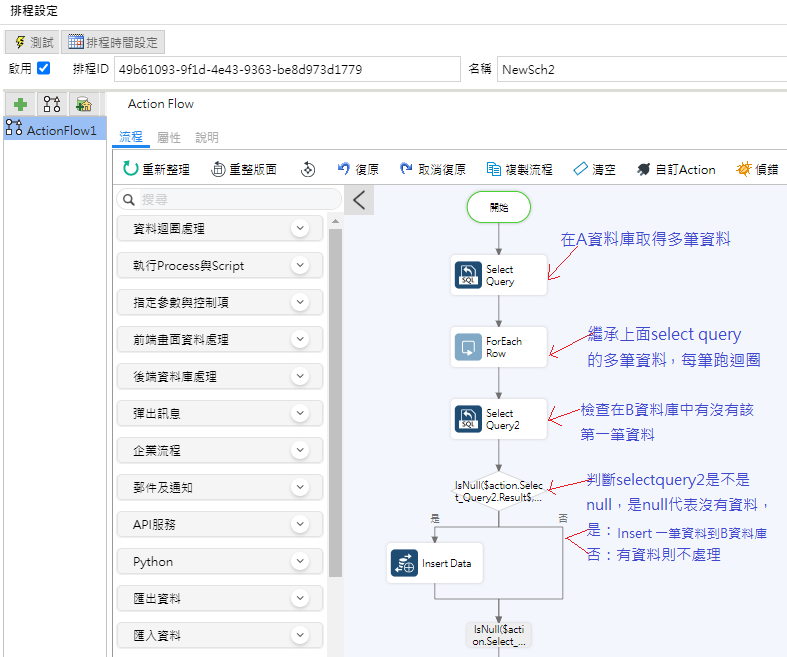Switch to the 說明 tab
Screen dimensions: 787x657
tap(206, 137)
